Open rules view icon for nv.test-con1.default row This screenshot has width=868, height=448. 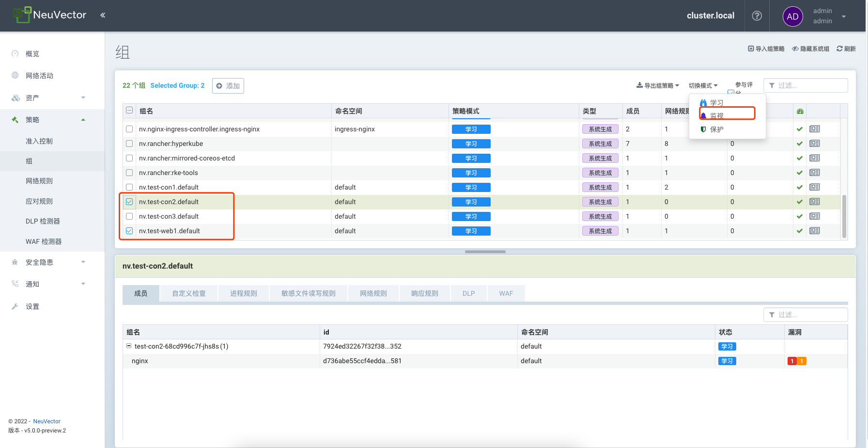[814, 187]
